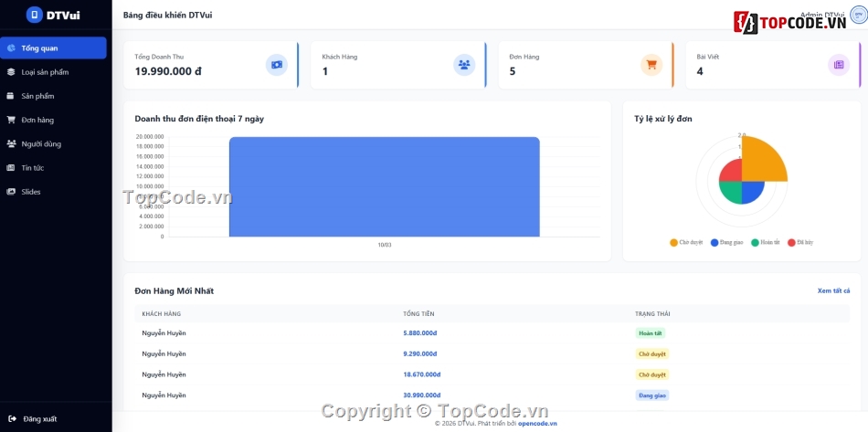Screen dimensions: 868x432
Task: Click the 30.990.000đ order amount
Action: pyautogui.click(x=422, y=395)
